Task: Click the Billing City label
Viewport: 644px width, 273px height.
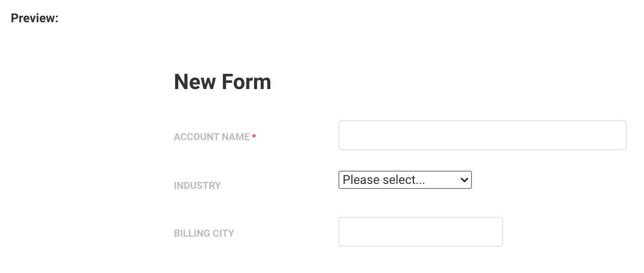Action: tap(204, 233)
